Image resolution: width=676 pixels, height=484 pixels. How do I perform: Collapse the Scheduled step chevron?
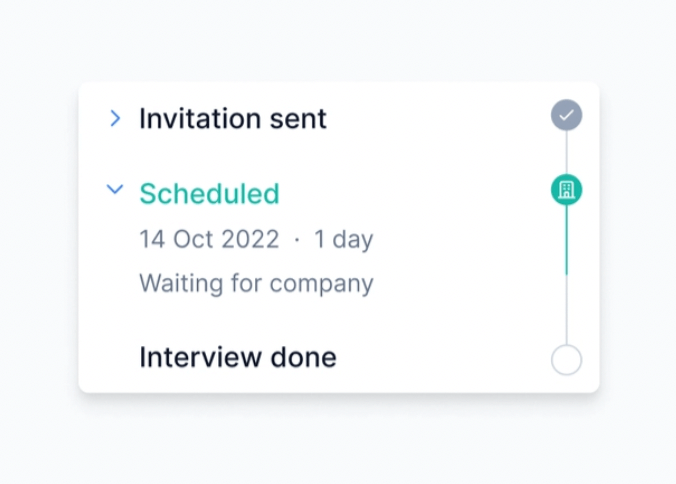[x=115, y=188]
